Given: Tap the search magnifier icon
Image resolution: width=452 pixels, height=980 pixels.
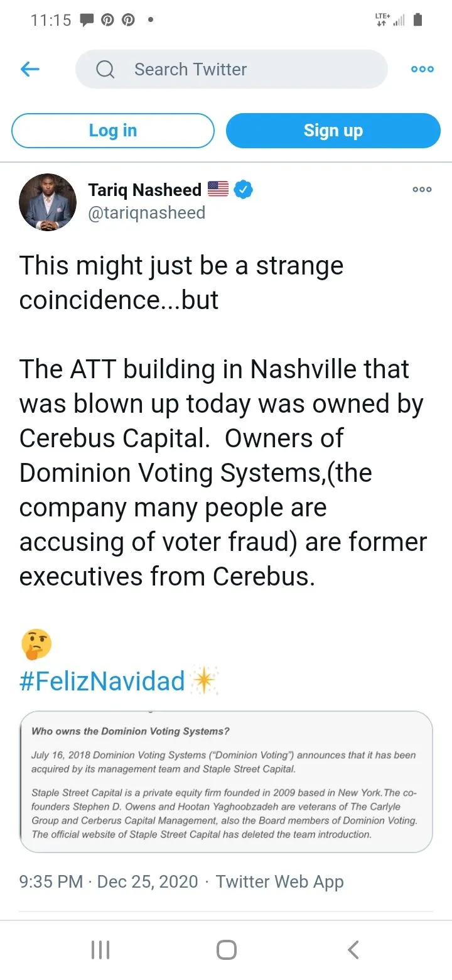Looking at the screenshot, I should tap(105, 69).
